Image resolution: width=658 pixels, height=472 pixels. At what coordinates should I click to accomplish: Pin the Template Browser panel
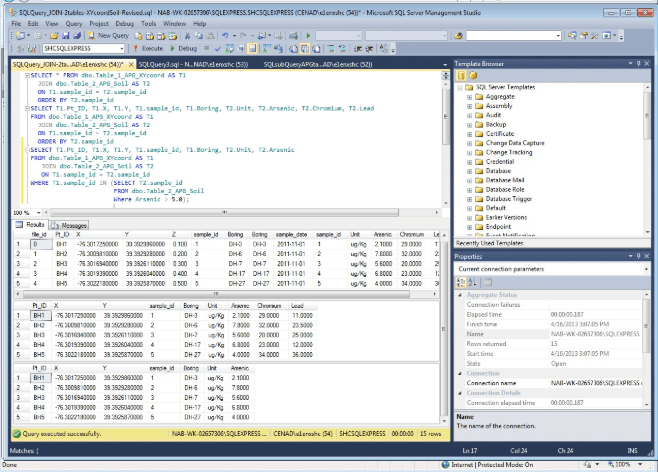pyautogui.click(x=639, y=63)
